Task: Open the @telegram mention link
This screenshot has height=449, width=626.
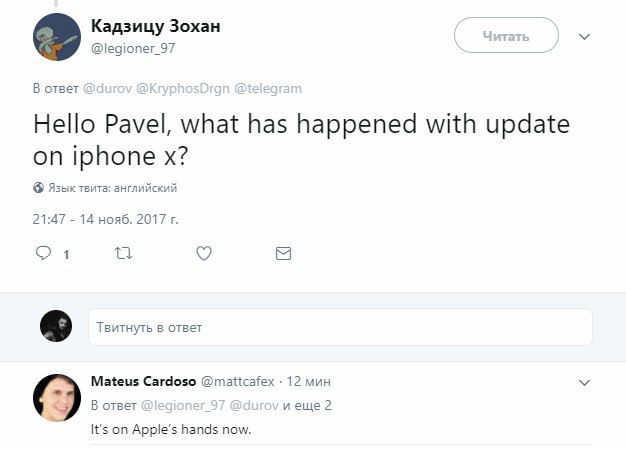Action: point(267,88)
